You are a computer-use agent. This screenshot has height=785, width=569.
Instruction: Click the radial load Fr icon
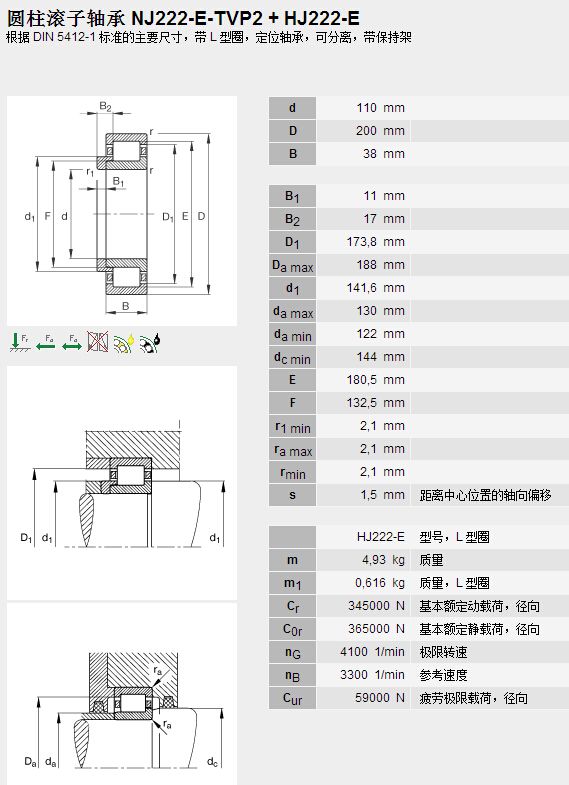(x=20, y=342)
